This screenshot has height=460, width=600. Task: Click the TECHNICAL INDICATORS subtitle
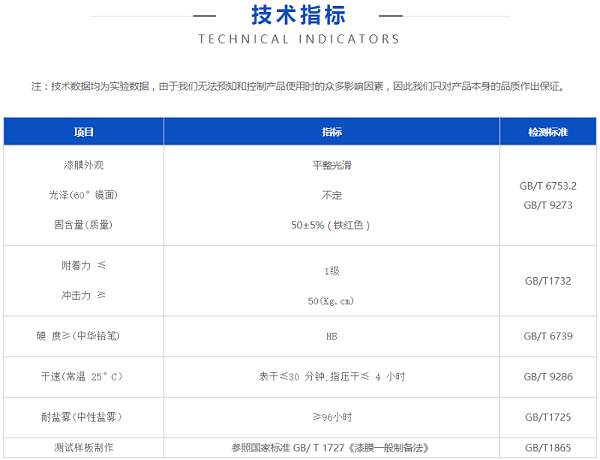pyautogui.click(x=299, y=39)
